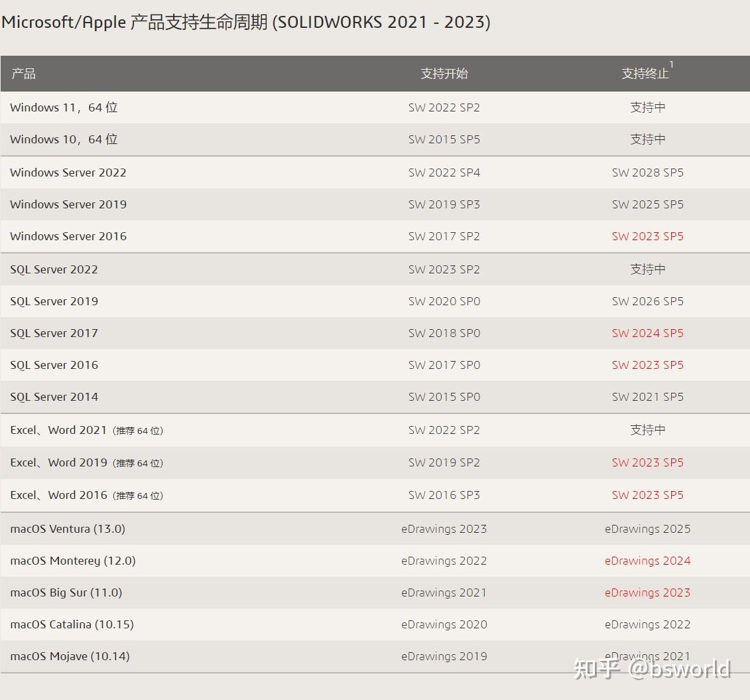Click the red SW 2024 SP5 cell
This screenshot has height=700, width=750.
tap(648, 333)
